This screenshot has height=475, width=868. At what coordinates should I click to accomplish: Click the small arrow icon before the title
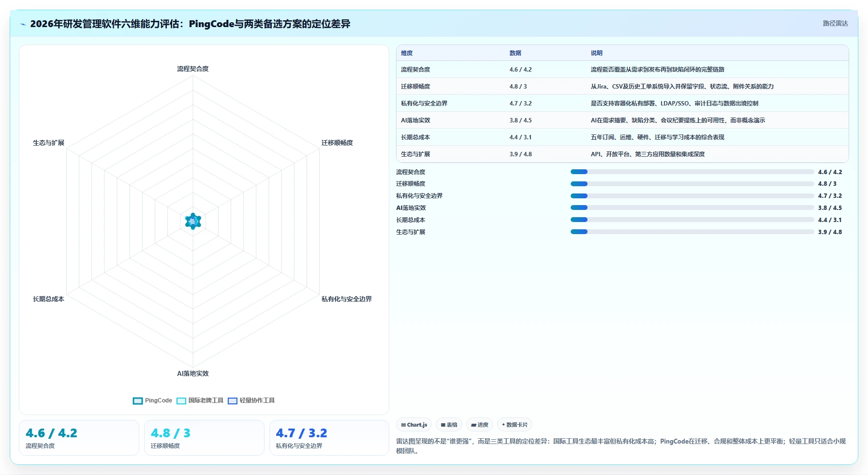click(23, 24)
